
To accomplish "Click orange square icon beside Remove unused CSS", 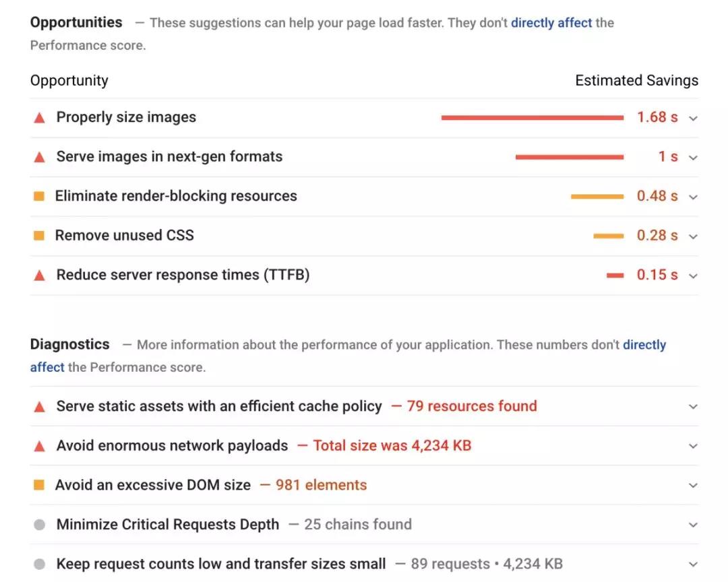I will [x=39, y=236].
